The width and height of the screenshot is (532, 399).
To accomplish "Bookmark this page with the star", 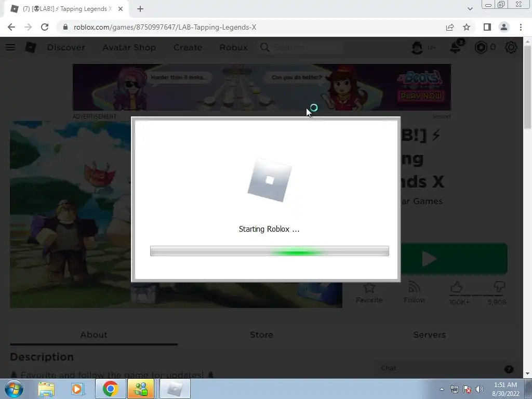I will (x=467, y=27).
